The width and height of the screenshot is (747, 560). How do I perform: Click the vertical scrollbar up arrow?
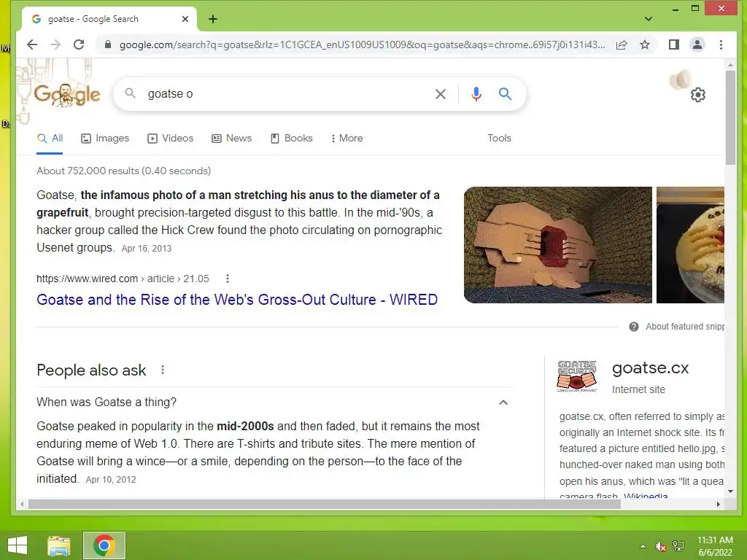pos(730,64)
